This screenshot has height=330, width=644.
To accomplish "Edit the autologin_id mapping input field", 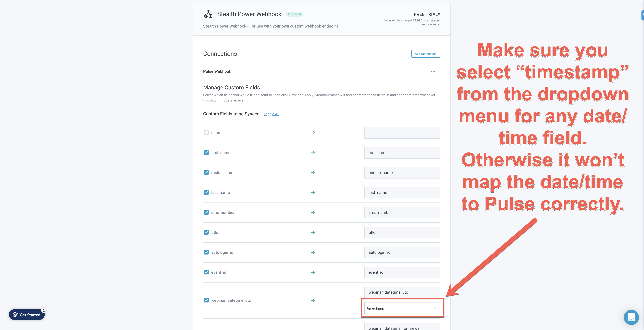I will [402, 252].
